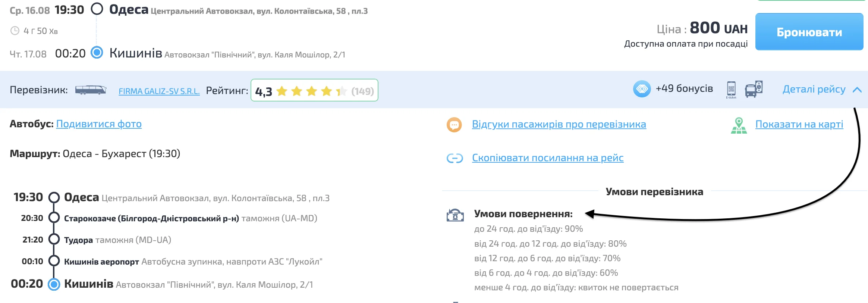Viewport: 868px width, 303px height.
Task: Click the travel duration clock icon
Action: 15,31
